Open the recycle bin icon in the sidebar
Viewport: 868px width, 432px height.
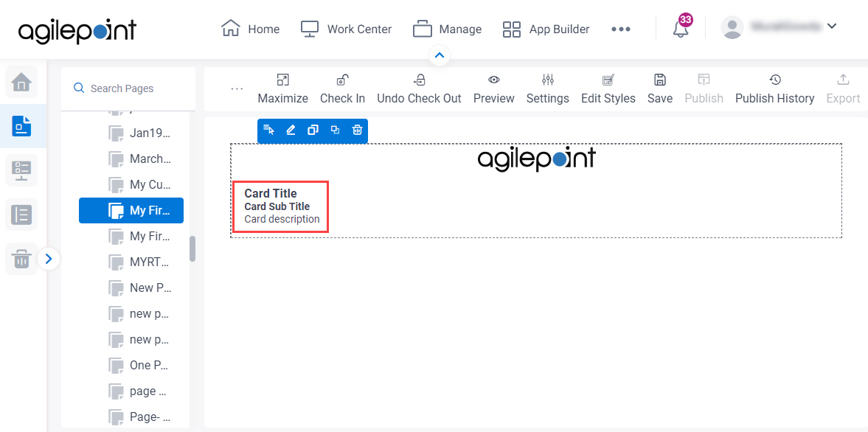pos(21,258)
